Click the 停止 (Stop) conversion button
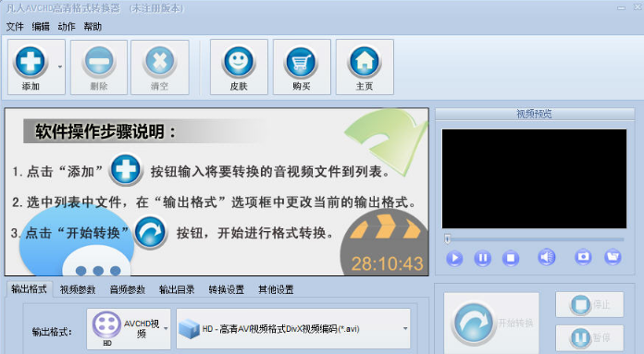This screenshot has height=354, width=644. pyautogui.click(x=589, y=304)
